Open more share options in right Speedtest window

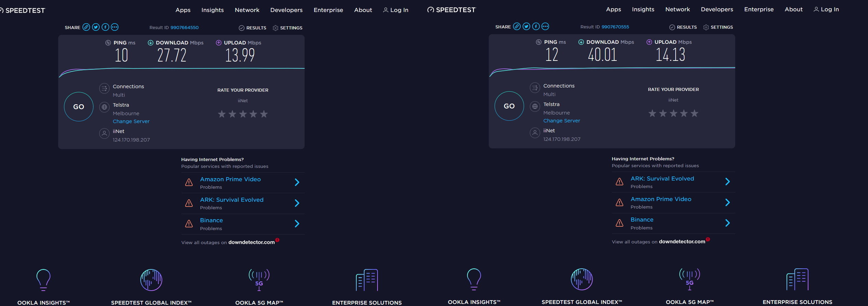click(x=545, y=26)
